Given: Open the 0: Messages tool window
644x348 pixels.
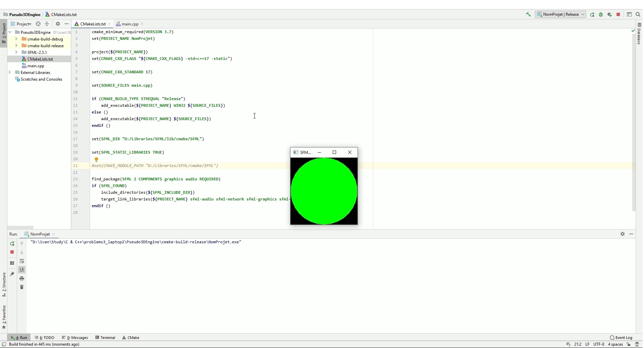Looking at the screenshot, I should click(75, 338).
